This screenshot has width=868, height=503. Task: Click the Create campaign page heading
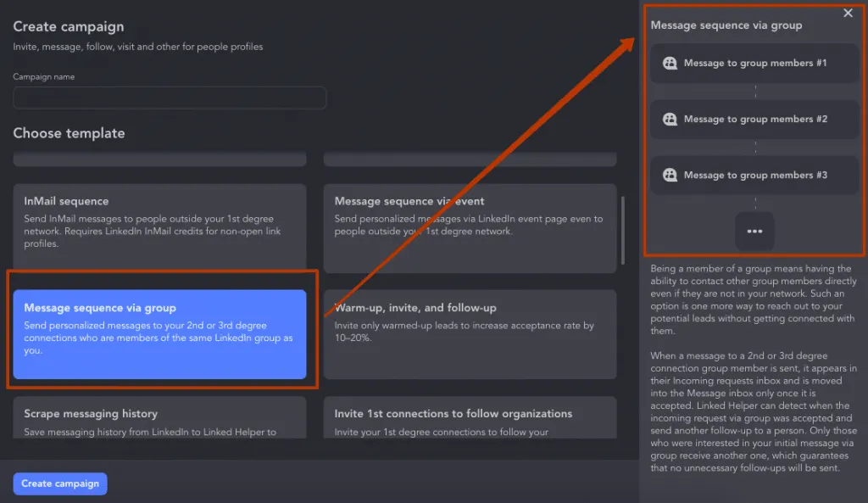69,26
